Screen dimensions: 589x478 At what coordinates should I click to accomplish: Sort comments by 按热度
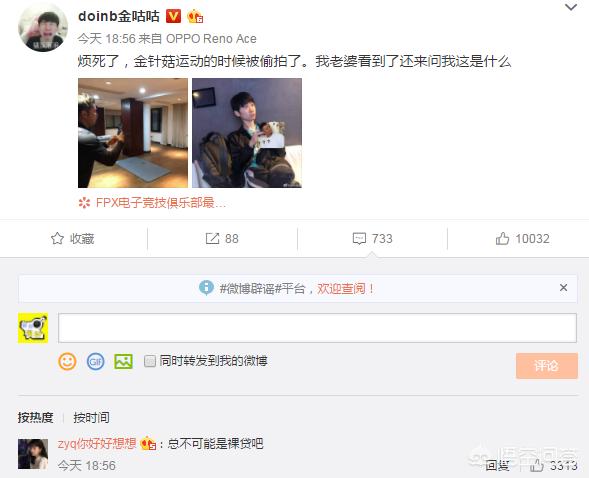click(35, 417)
